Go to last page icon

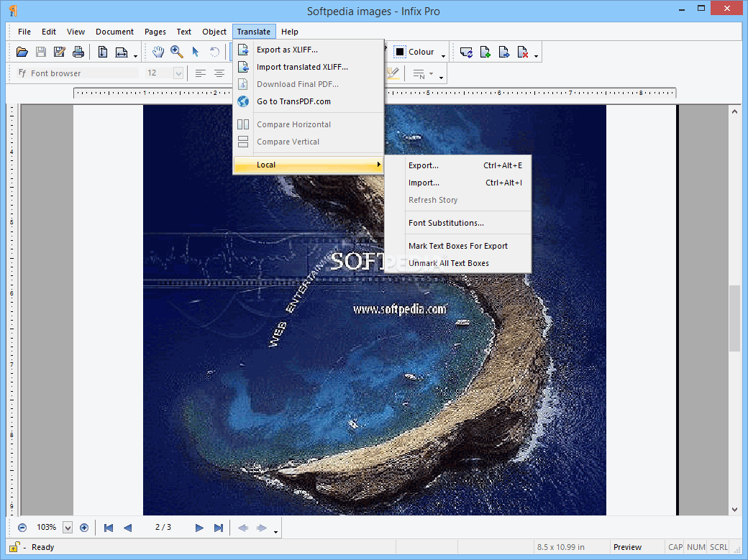click(219, 528)
